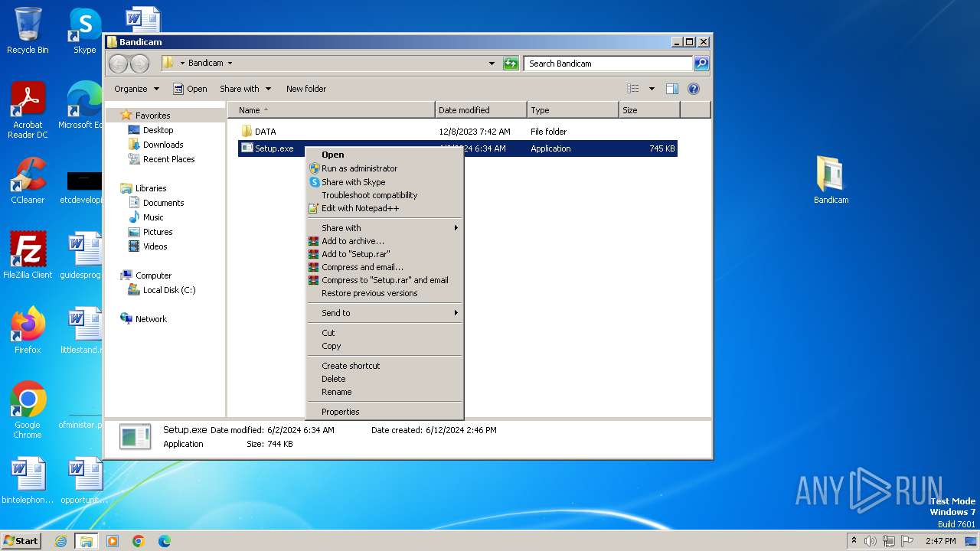Choose Rename from the context menu
The height and width of the screenshot is (551, 980).
tap(384, 392)
